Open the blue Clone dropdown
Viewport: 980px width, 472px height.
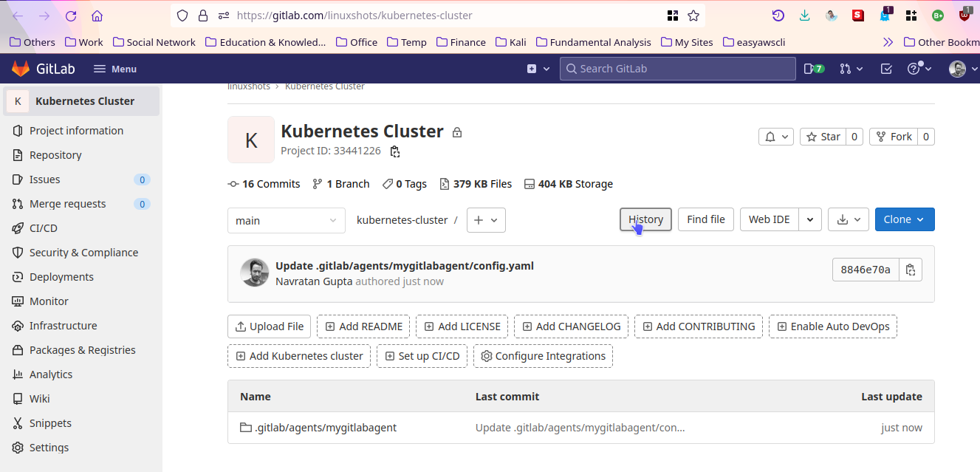click(x=904, y=219)
